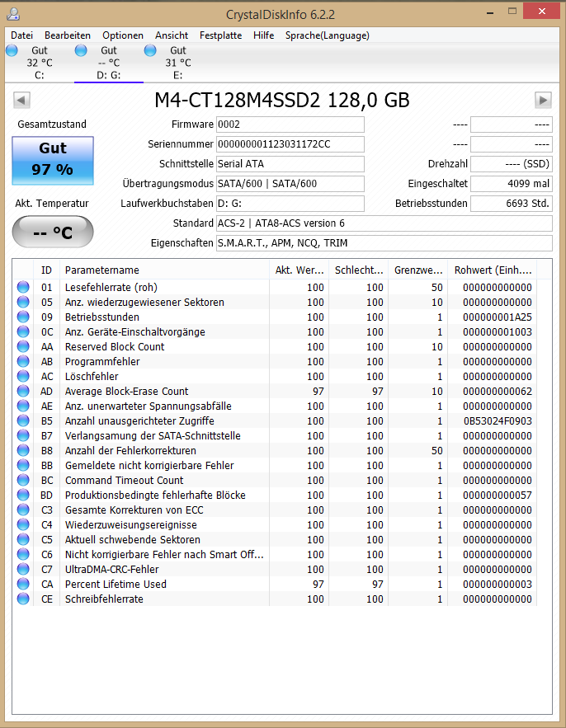Open the Sprache(Language) menu
This screenshot has width=566, height=728.
pos(328,35)
